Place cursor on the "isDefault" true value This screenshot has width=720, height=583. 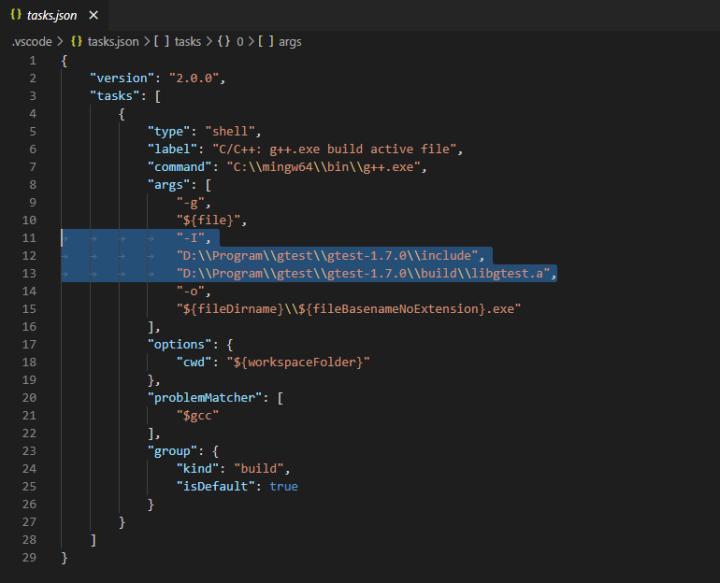click(283, 487)
